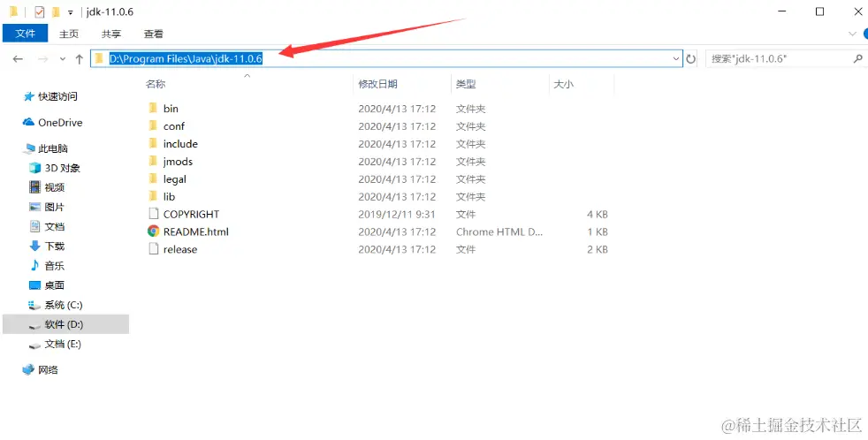Click the new folder icon in title bar
This screenshot has height=440, width=868.
point(56,11)
